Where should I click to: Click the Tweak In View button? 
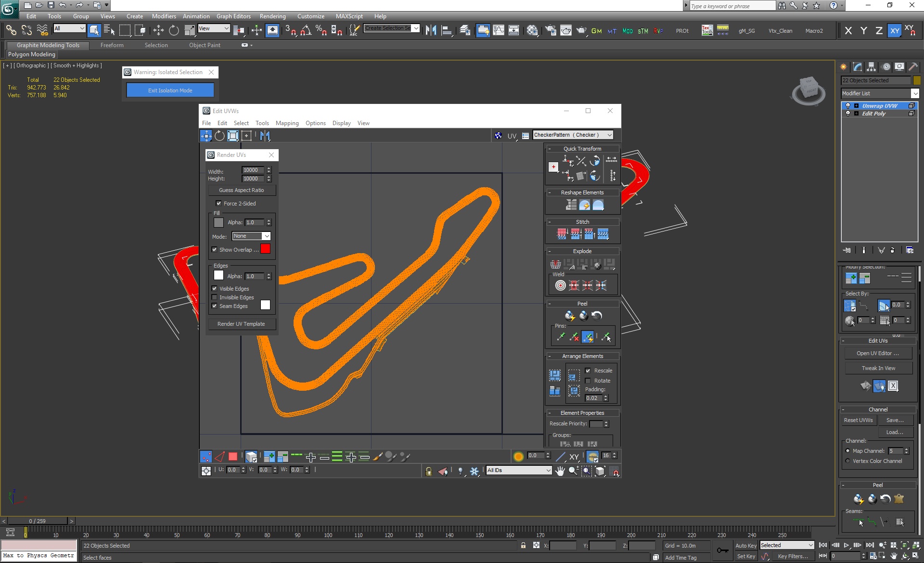point(878,368)
